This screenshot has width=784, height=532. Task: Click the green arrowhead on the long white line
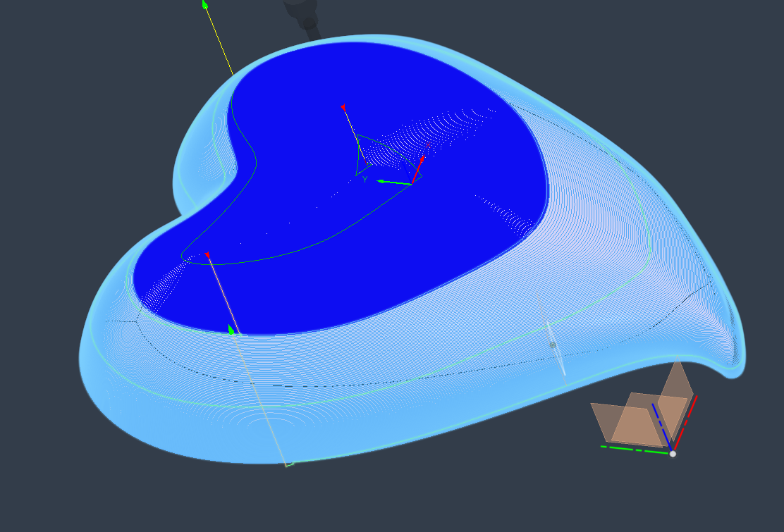pyautogui.click(x=231, y=329)
